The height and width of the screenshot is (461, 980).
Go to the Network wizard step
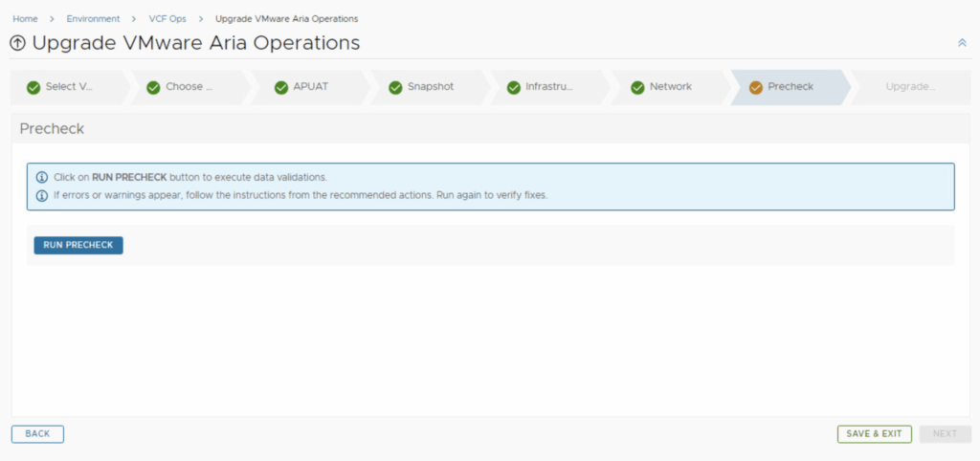(670, 87)
